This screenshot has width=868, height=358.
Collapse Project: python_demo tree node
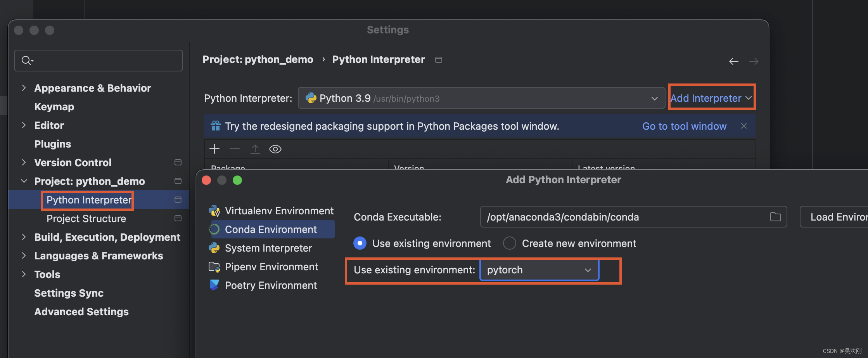click(24, 181)
